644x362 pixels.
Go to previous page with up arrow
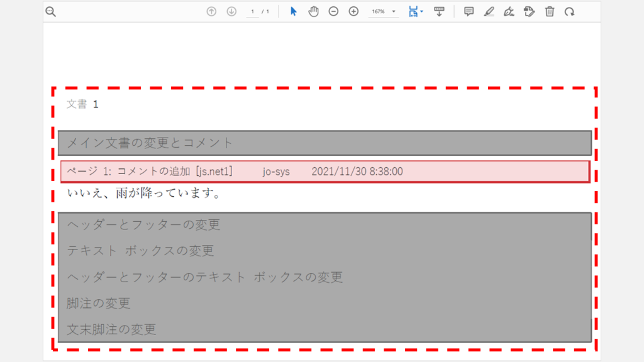(211, 11)
